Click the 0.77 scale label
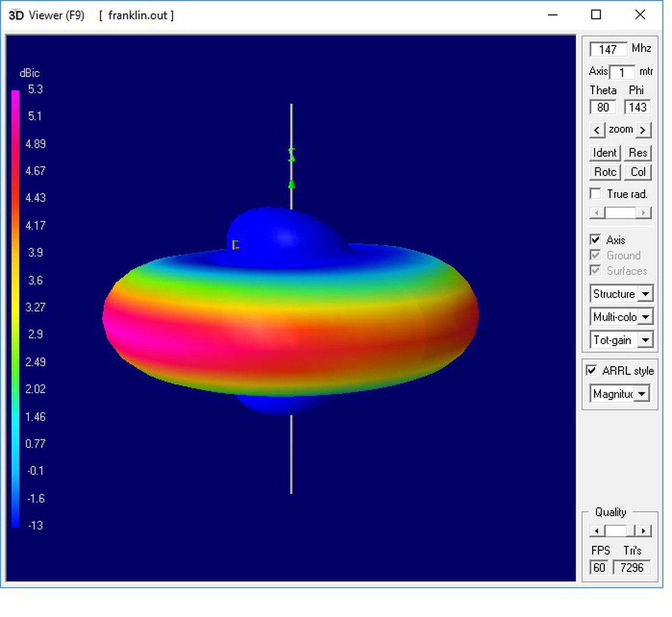Image resolution: width=672 pixels, height=617 pixels. click(x=35, y=444)
